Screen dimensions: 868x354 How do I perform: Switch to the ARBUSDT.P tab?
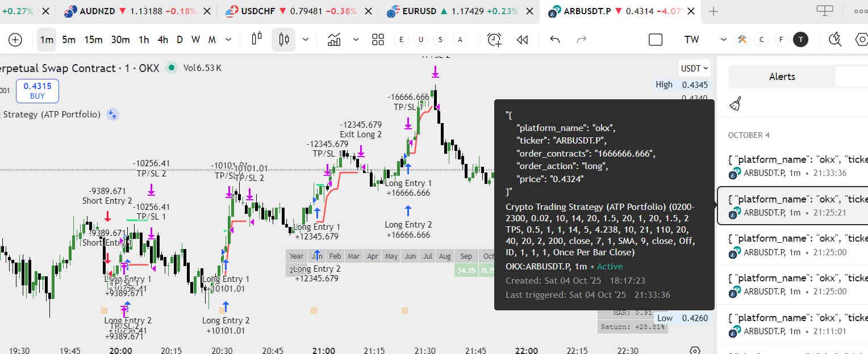[x=620, y=11]
